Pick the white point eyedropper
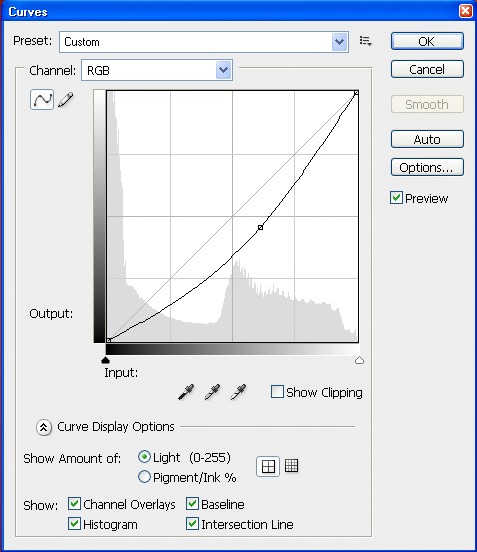 [238, 392]
